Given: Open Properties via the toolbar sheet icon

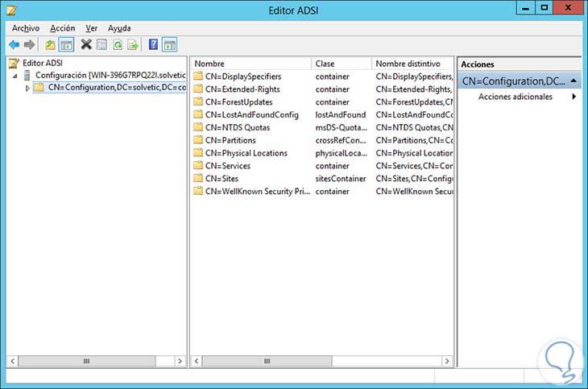Looking at the screenshot, I should click(x=101, y=45).
